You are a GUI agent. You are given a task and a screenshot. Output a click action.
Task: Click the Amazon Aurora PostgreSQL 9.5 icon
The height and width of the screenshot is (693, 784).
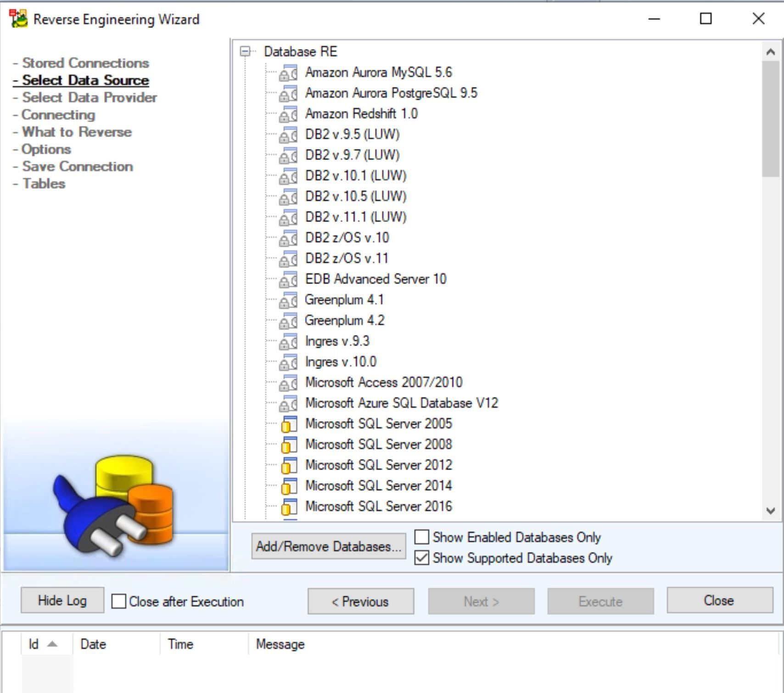[288, 93]
